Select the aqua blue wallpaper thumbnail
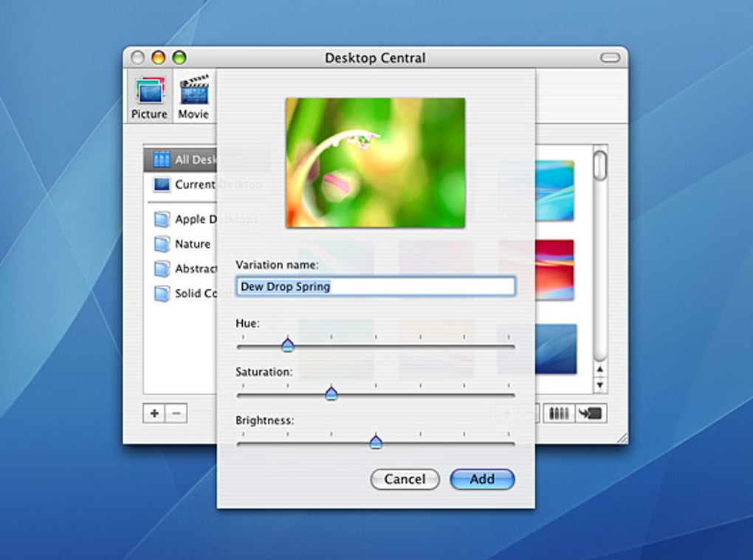The width and height of the screenshot is (753, 560). (x=554, y=190)
